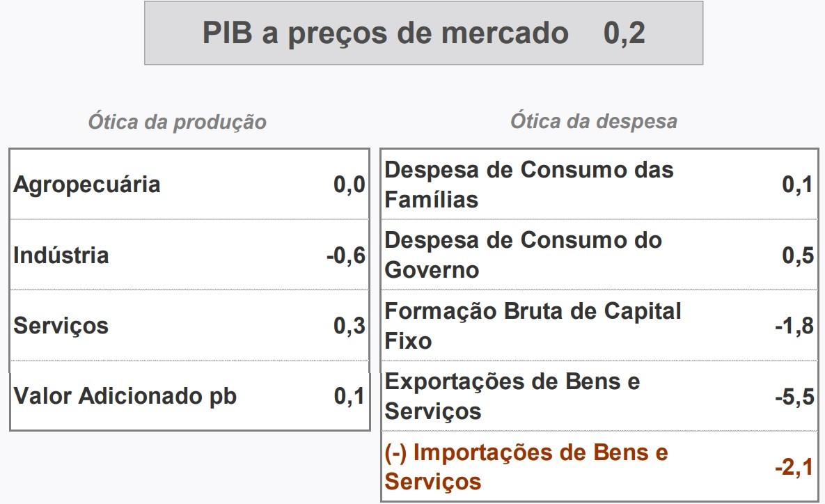This screenshot has width=825, height=504.
Task: Select the 'Valor Adicionado pb' label
Action: (x=125, y=396)
